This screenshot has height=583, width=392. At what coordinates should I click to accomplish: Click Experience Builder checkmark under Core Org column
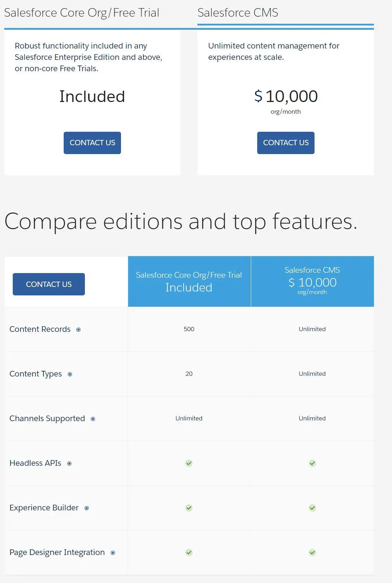click(189, 508)
